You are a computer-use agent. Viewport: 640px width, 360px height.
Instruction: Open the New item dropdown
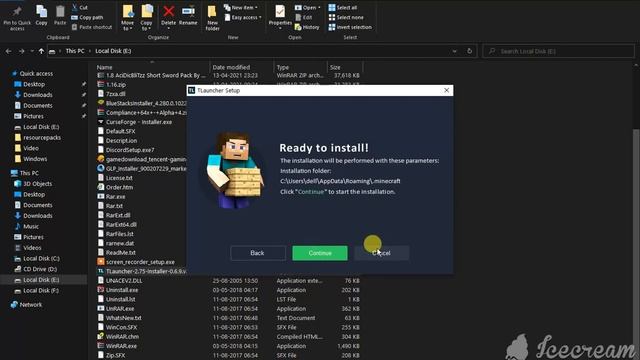[x=241, y=7]
